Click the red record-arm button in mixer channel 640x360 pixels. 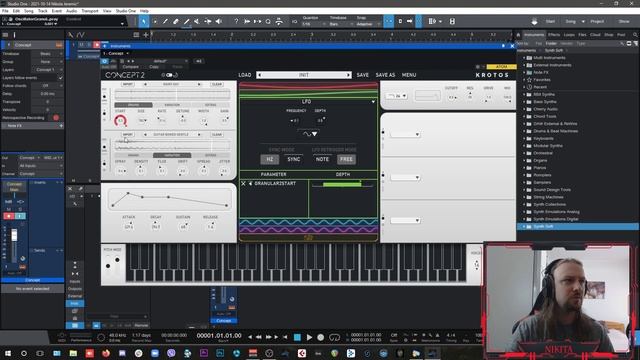point(9,216)
